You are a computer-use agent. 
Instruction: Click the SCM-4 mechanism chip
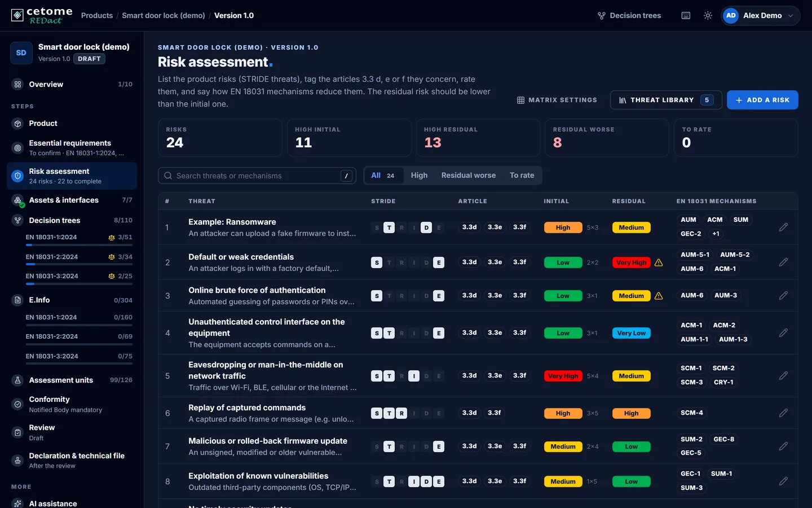tap(691, 413)
